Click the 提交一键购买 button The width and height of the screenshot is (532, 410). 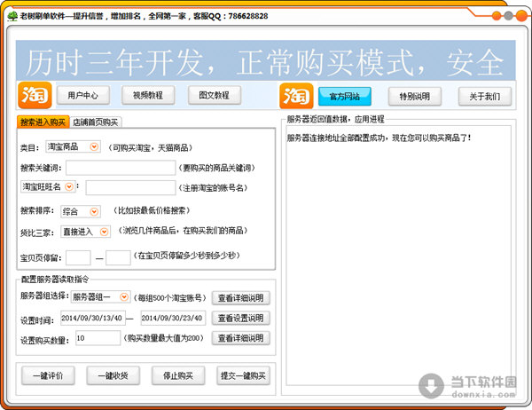point(243,375)
